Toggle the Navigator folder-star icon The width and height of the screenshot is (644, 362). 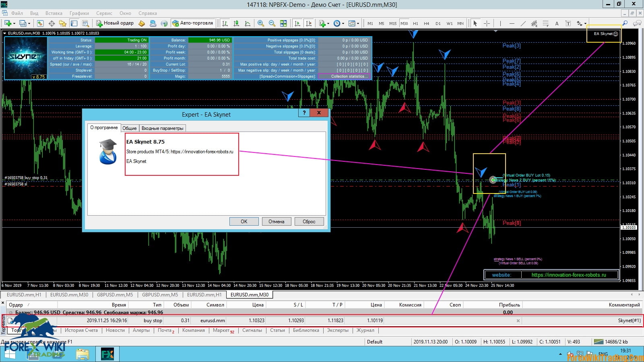(63, 23)
